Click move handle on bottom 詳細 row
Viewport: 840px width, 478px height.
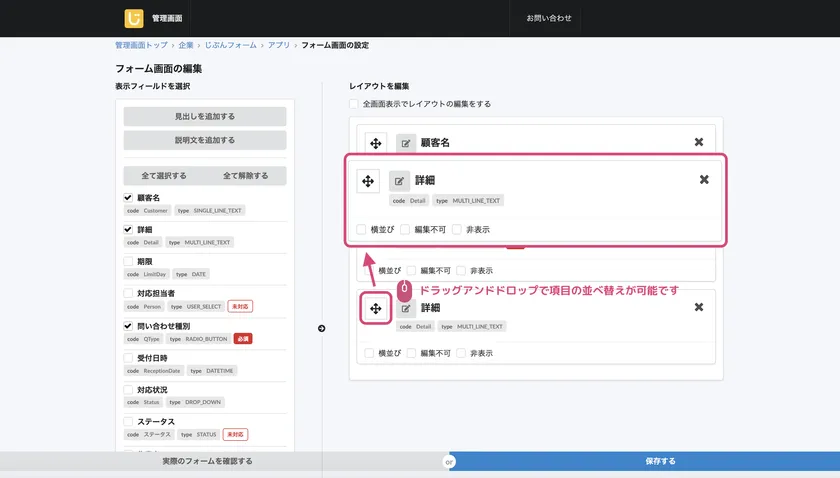tap(375, 308)
